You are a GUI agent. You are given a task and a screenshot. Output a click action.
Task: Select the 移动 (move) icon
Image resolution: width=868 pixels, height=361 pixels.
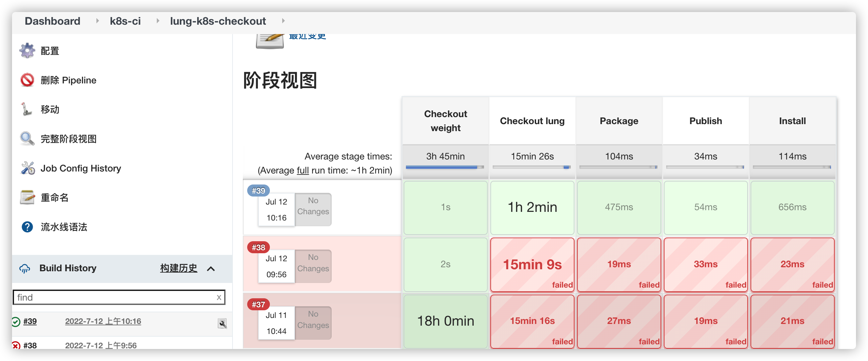[x=27, y=109]
